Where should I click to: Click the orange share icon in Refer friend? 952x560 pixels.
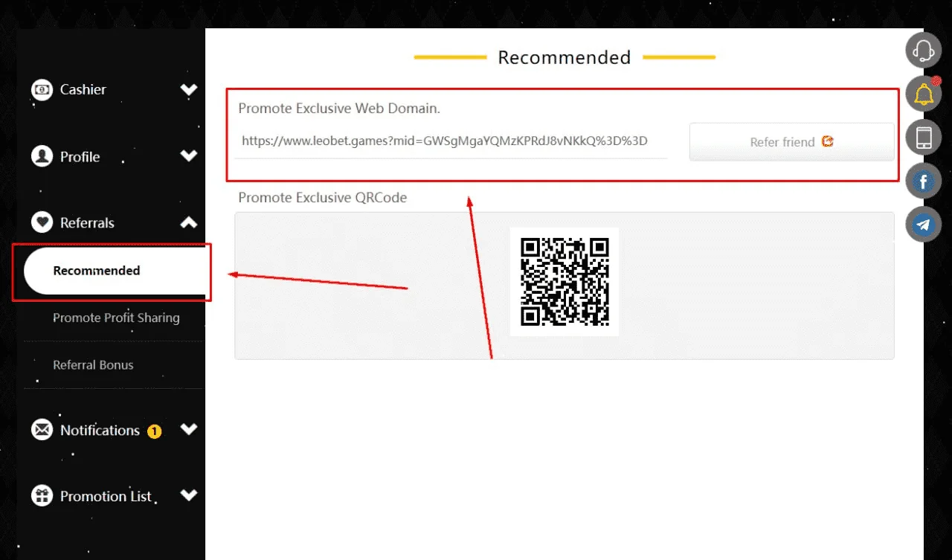[x=827, y=141]
